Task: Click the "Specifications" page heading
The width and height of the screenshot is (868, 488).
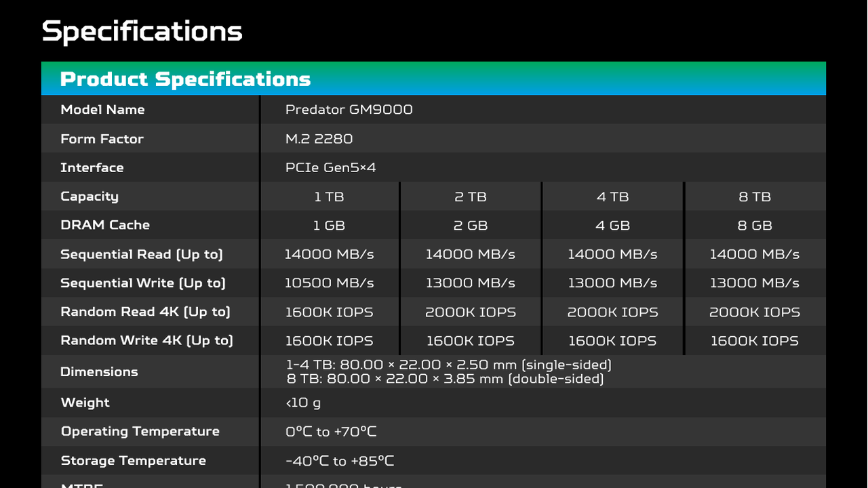Action: click(x=142, y=32)
